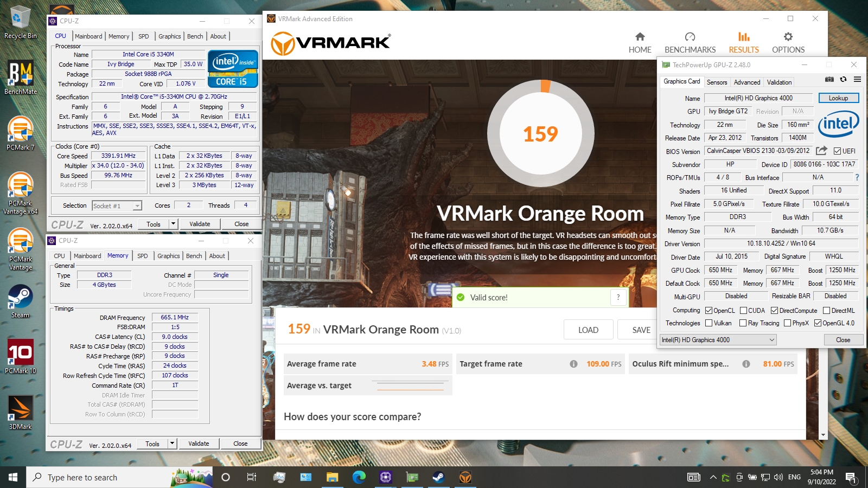Click the Intel logo in GPU-Z

pyautogui.click(x=838, y=124)
